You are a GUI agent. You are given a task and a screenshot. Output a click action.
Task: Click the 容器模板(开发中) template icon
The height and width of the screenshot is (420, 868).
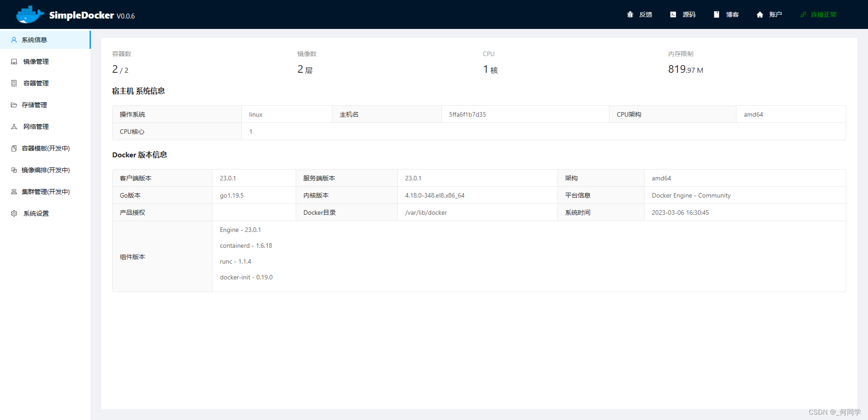pyautogui.click(x=14, y=148)
